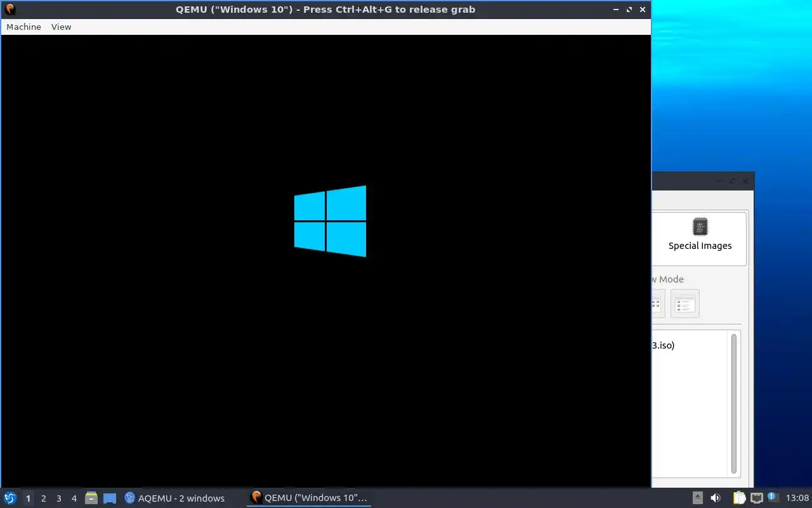The height and width of the screenshot is (508, 812).
Task: Switch to workspace 2
Action: pyautogui.click(x=43, y=498)
